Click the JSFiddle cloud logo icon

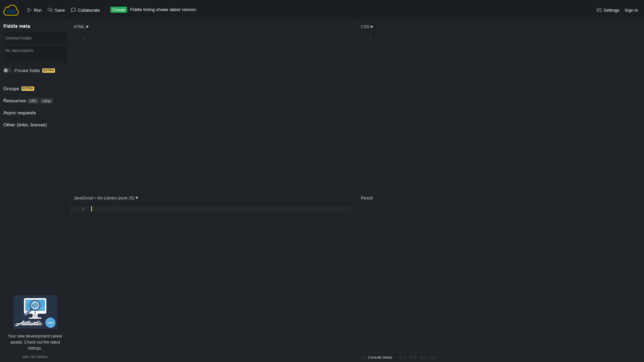tap(11, 10)
